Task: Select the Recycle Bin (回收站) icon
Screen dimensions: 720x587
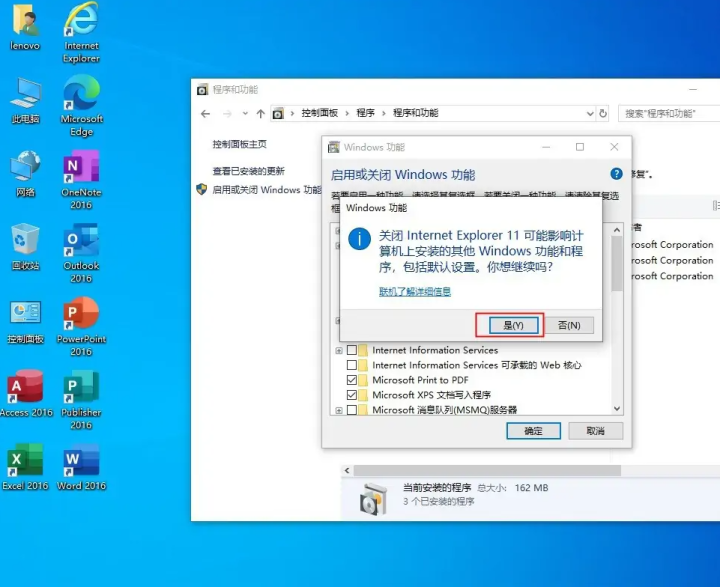Action: point(25,242)
